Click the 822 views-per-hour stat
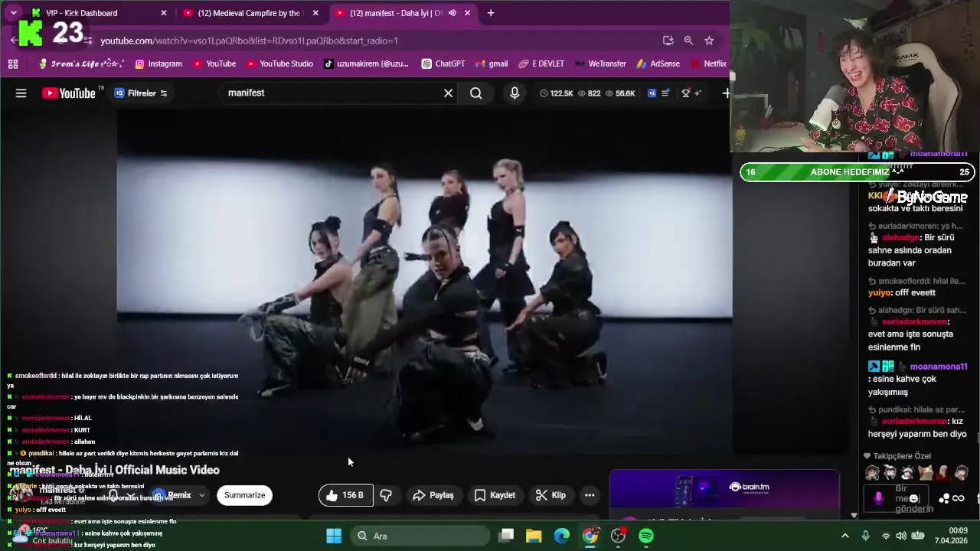Viewport: 980px width, 551px height. [x=590, y=93]
